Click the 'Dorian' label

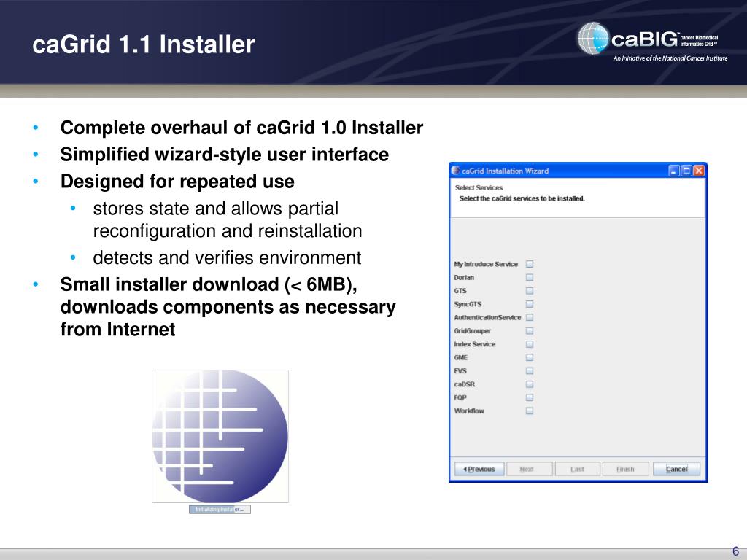click(464, 277)
